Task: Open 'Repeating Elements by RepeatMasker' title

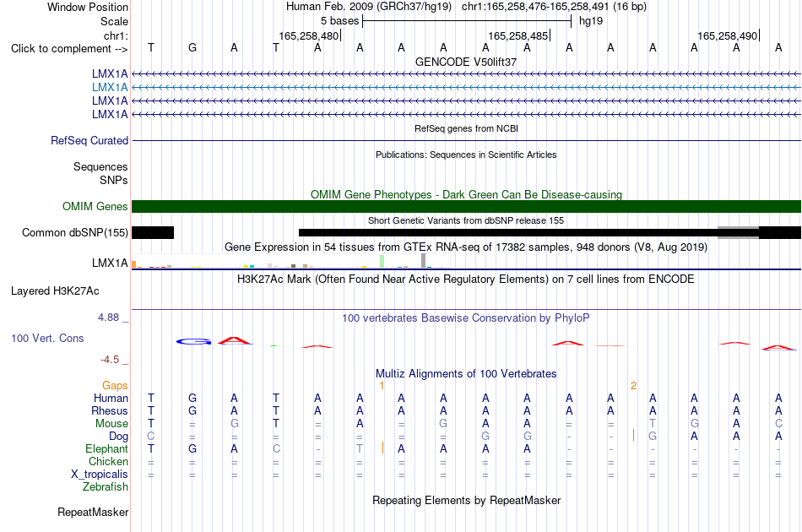Action: pyautogui.click(x=467, y=500)
